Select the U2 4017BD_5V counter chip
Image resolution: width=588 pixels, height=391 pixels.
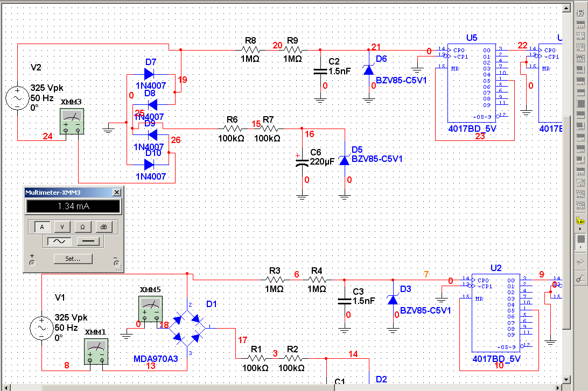pyautogui.click(x=496, y=313)
